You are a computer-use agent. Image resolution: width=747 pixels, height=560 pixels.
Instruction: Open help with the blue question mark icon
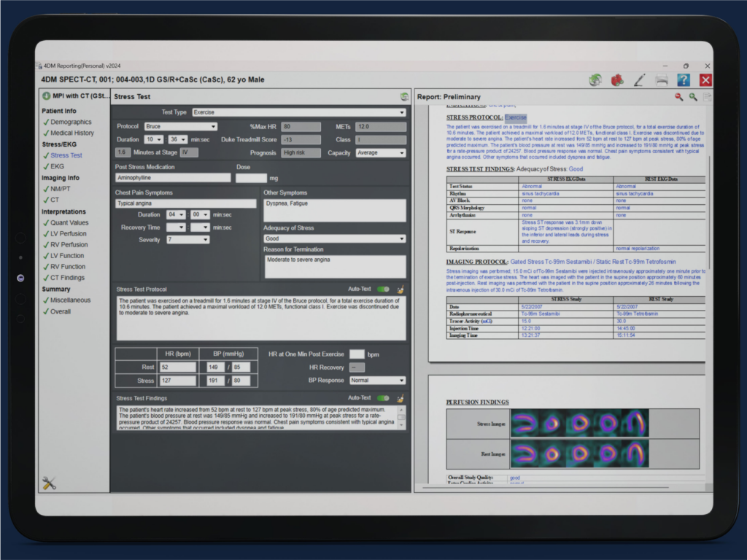pos(684,80)
